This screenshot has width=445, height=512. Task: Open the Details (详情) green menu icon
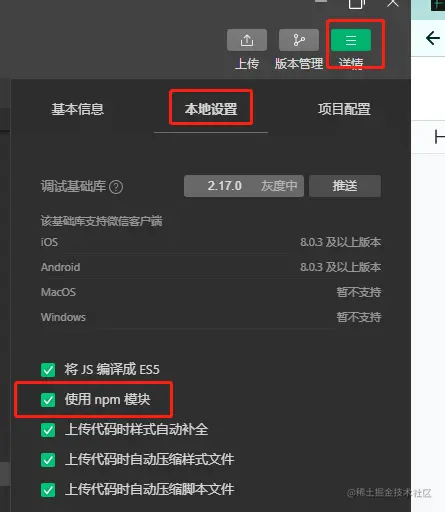[x=351, y=40]
